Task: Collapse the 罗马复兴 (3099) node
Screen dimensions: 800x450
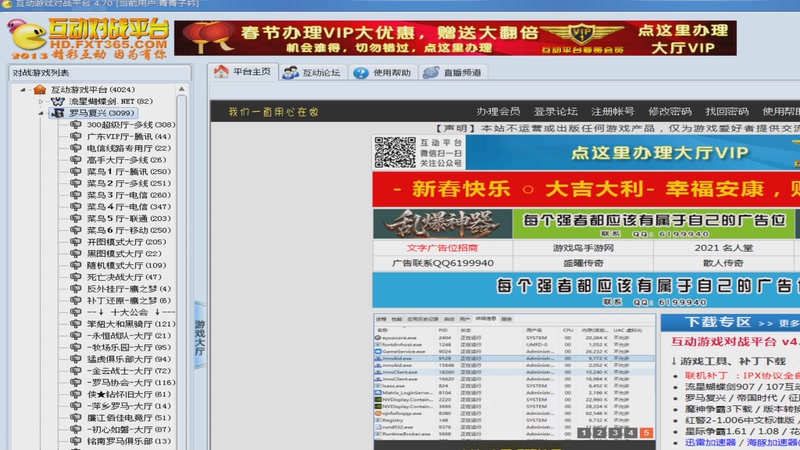Action: (x=41, y=113)
